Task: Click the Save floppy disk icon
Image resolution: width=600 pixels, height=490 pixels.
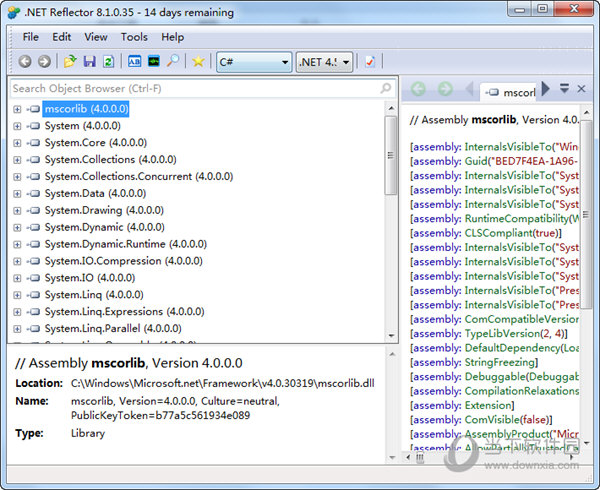Action: pyautogui.click(x=90, y=61)
